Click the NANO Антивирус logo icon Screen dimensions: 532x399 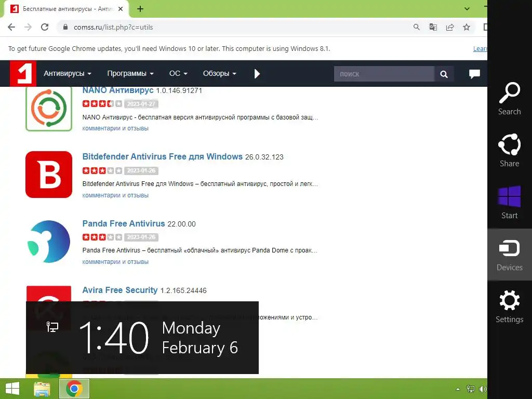tap(49, 108)
